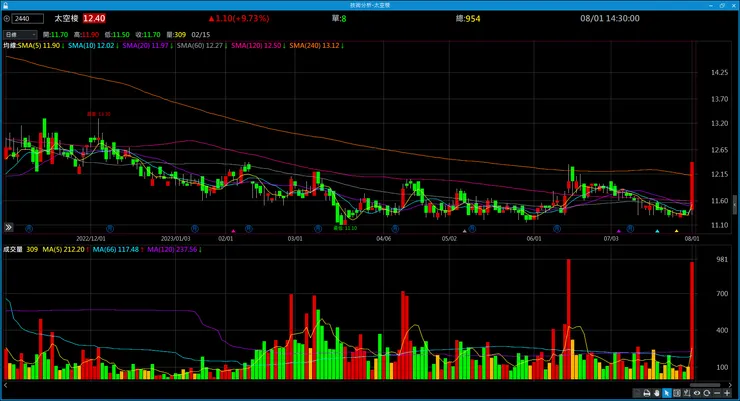Click the red 12.40 price box
Viewport: 740px width, 401px height.
click(94, 18)
